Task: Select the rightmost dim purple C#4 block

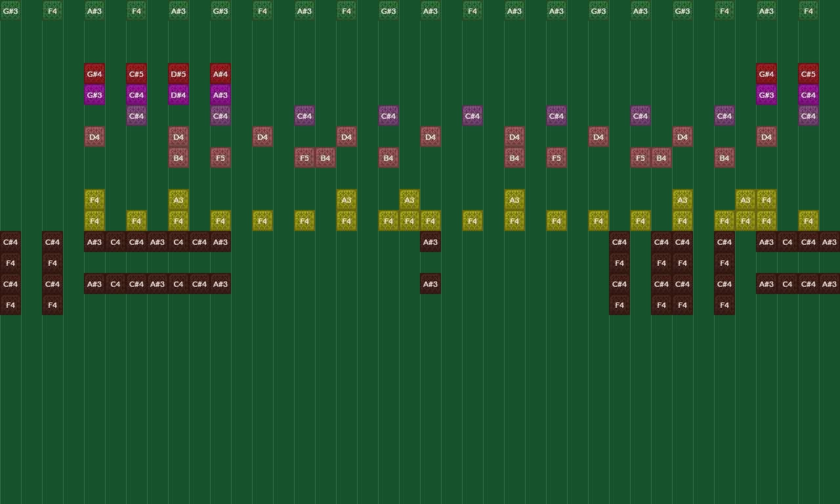Action: tap(808, 115)
